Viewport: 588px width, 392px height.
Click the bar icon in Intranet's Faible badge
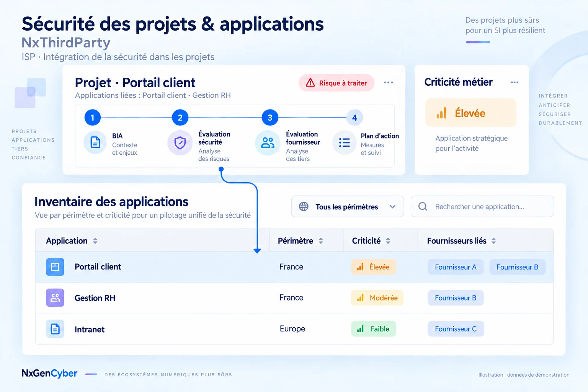pos(360,329)
